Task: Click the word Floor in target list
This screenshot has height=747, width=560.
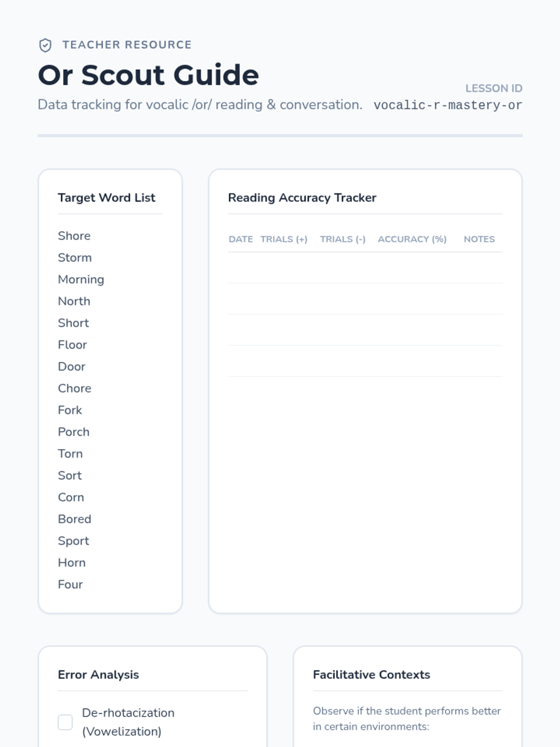Action: click(72, 345)
